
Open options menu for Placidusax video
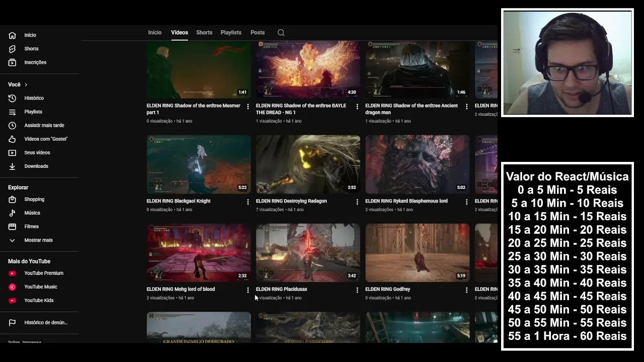coord(357,290)
